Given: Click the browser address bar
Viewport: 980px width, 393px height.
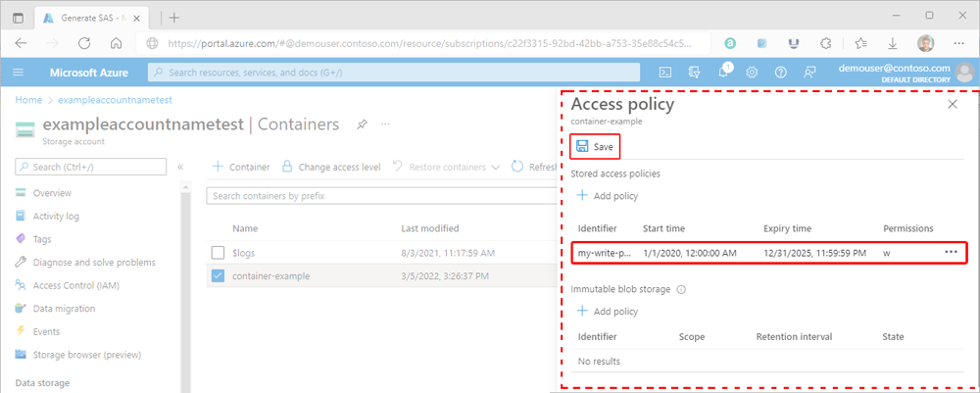Looking at the screenshot, I should coord(423,44).
